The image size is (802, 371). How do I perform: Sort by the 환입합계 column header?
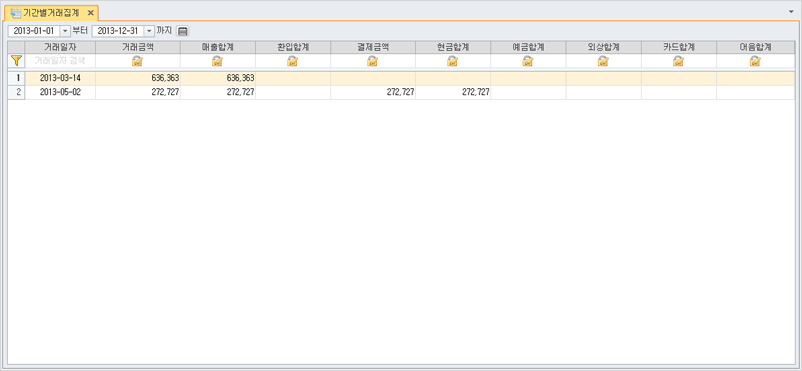tap(293, 48)
